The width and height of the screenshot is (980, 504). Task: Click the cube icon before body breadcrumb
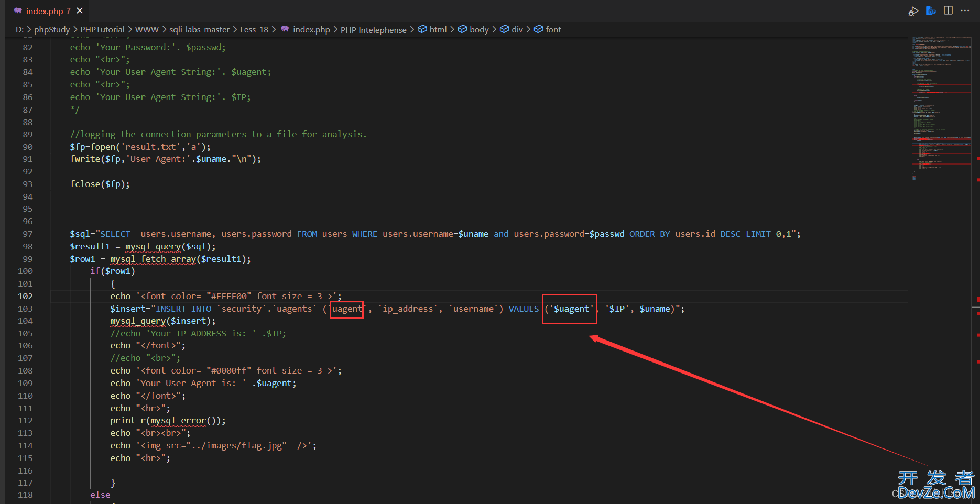coord(462,29)
